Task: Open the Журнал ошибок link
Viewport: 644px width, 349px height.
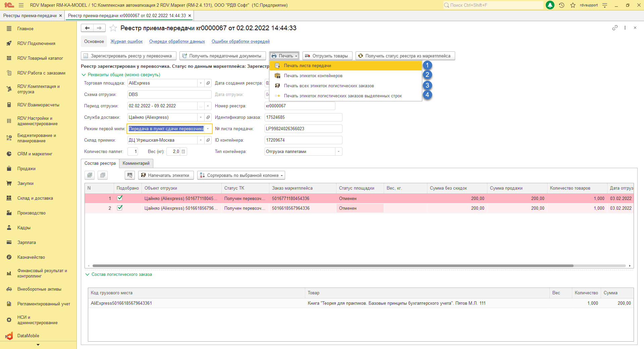Action: (126, 42)
